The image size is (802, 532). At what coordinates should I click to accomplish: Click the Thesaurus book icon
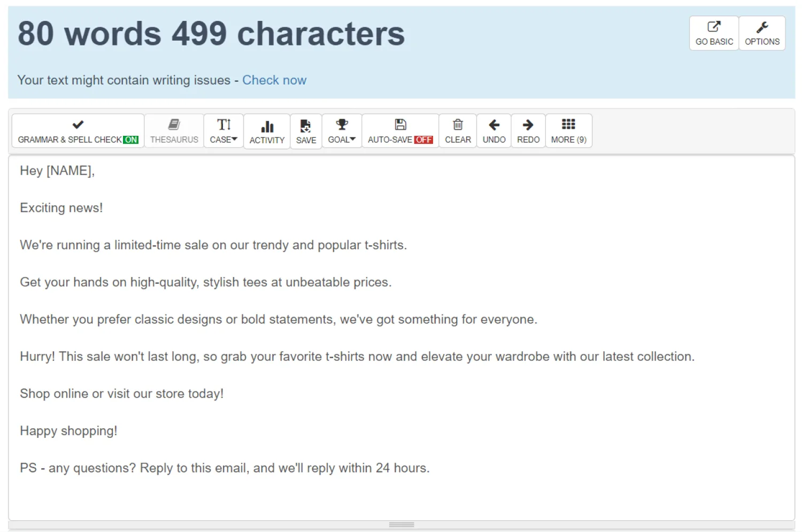[x=174, y=125]
